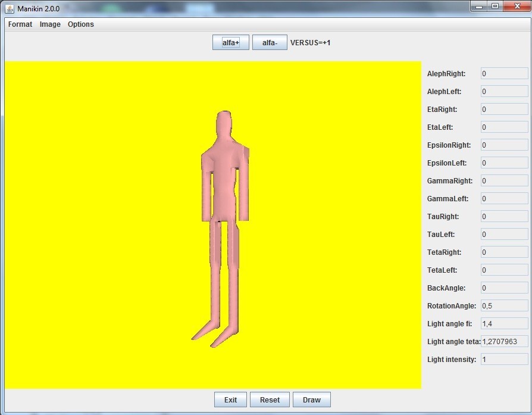532x415 pixels.
Task: Select the GammaLeft text field
Action: (504, 199)
